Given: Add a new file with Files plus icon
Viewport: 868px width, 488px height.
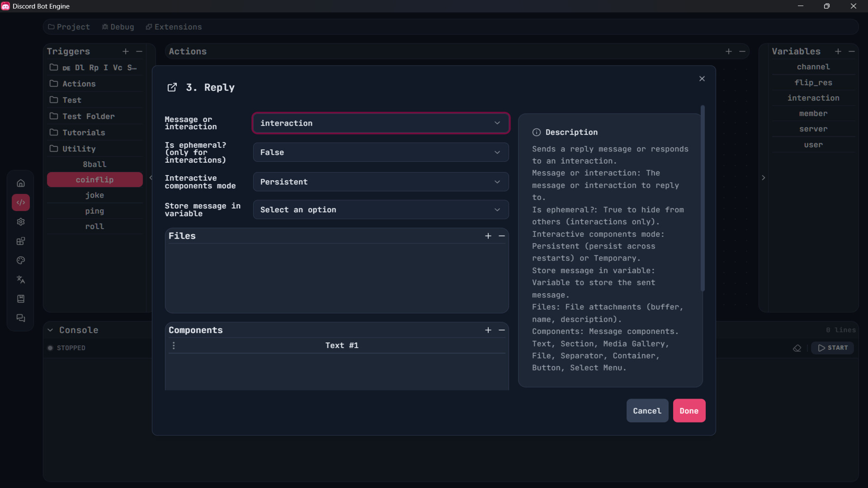Looking at the screenshot, I should 488,236.
